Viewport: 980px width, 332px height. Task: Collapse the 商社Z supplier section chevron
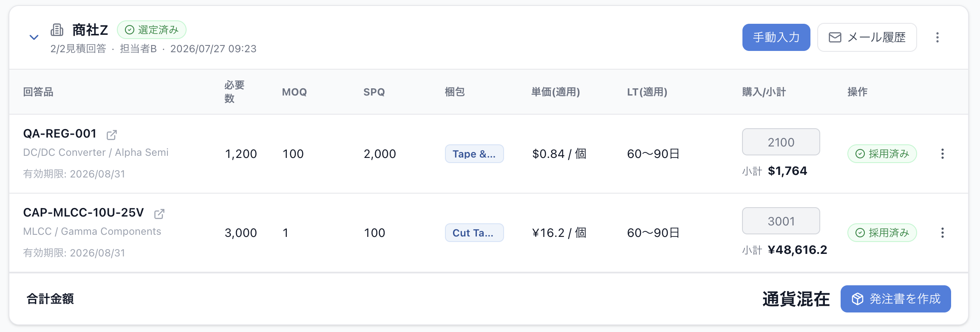tap(34, 37)
